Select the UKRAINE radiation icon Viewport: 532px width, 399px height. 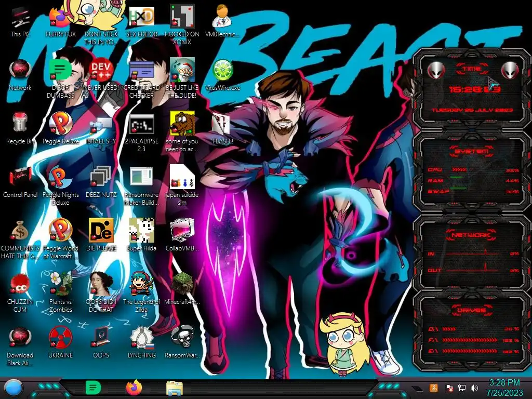point(60,343)
